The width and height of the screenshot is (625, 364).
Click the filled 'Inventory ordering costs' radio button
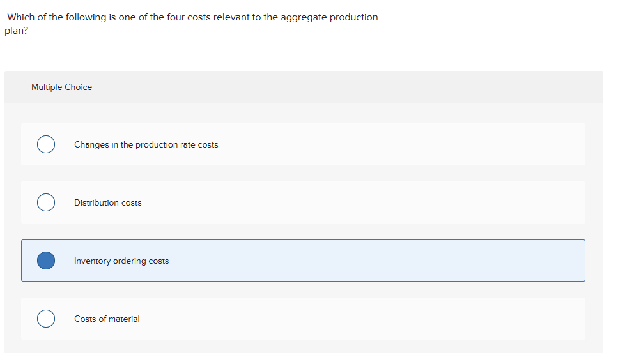click(45, 261)
